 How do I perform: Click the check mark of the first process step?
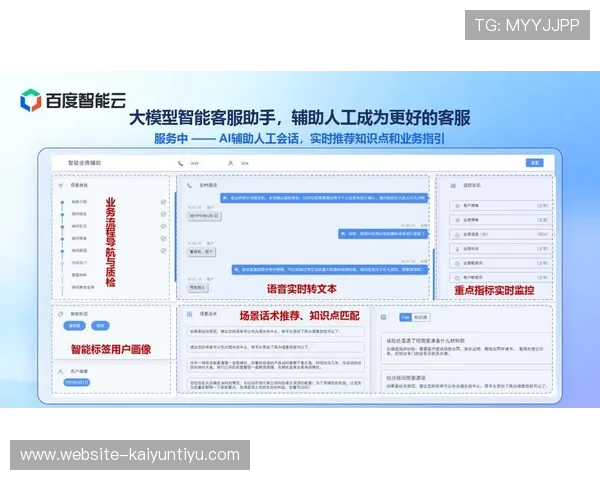pyautogui.click(x=163, y=202)
